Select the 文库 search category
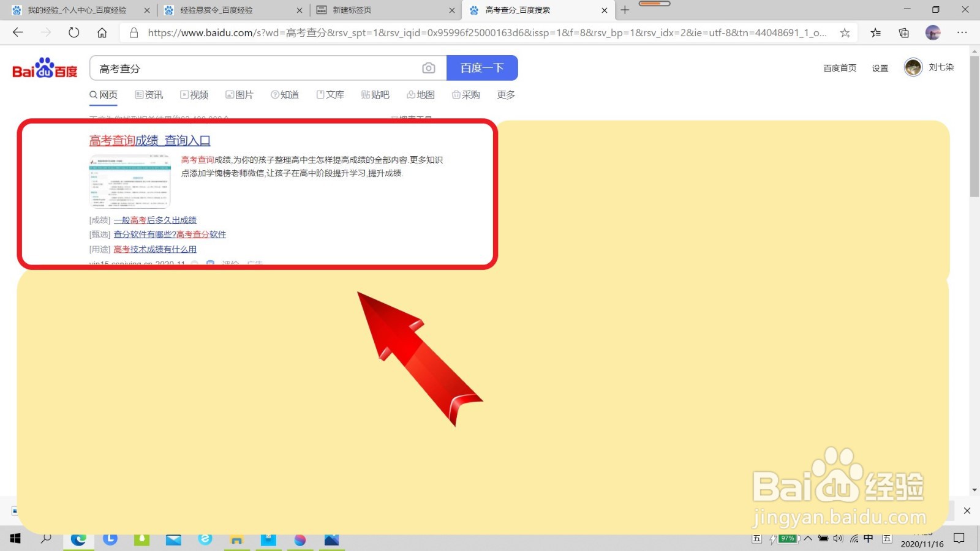980x551 pixels. (x=330, y=95)
